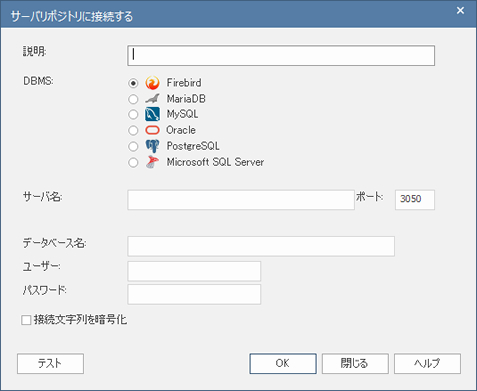Screen dimensions: 477x391
Task: Click the Microsoft SQL Server icon
Action: point(152,162)
